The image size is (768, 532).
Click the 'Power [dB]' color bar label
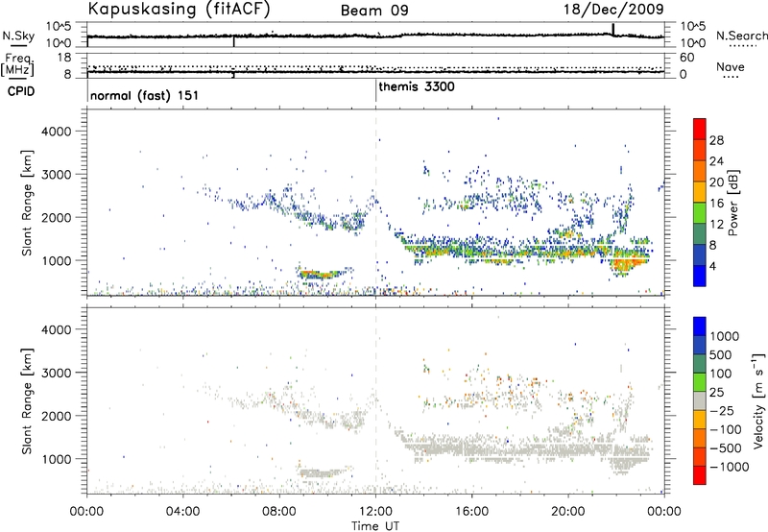click(732, 203)
